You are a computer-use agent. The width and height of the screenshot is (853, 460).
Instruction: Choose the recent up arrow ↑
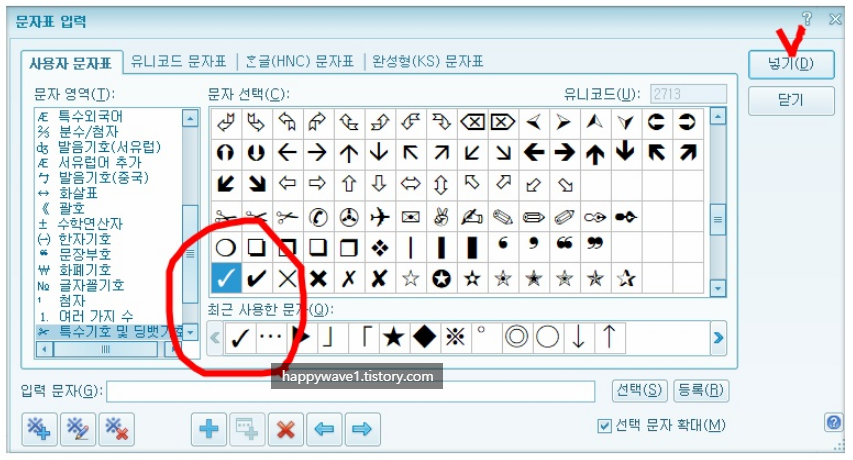click(609, 338)
